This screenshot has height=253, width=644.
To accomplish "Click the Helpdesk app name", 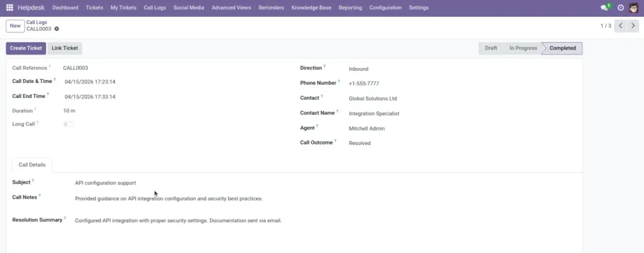I will pos(31,8).
